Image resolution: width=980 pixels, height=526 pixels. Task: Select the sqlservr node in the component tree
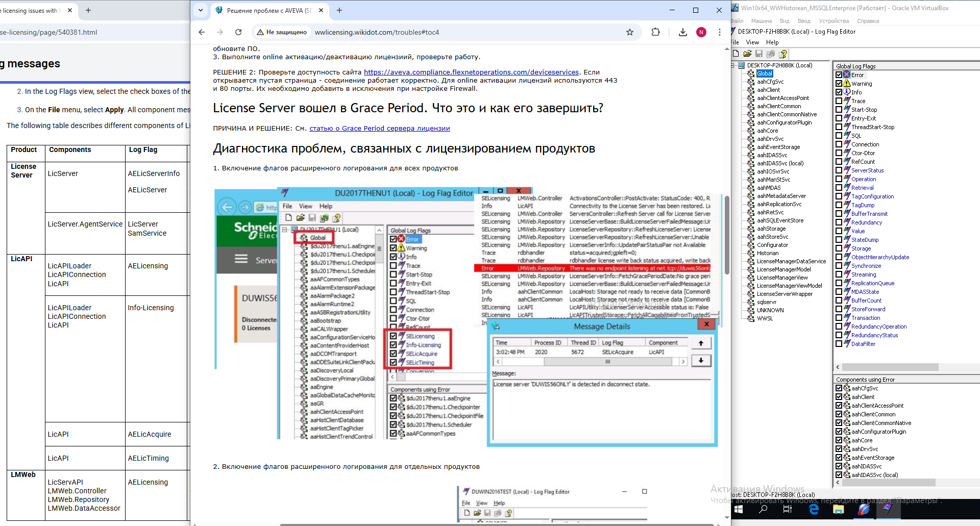767,302
